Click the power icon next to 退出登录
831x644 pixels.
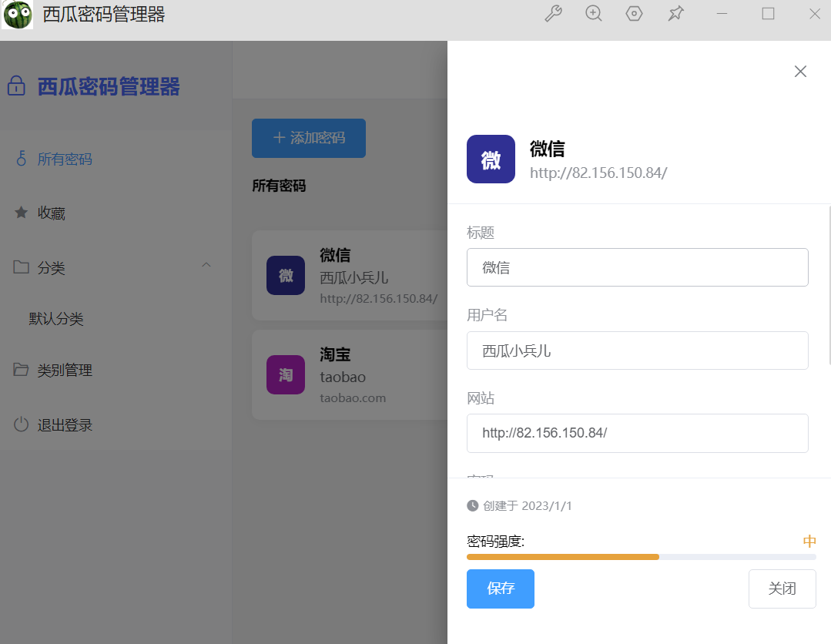22,424
